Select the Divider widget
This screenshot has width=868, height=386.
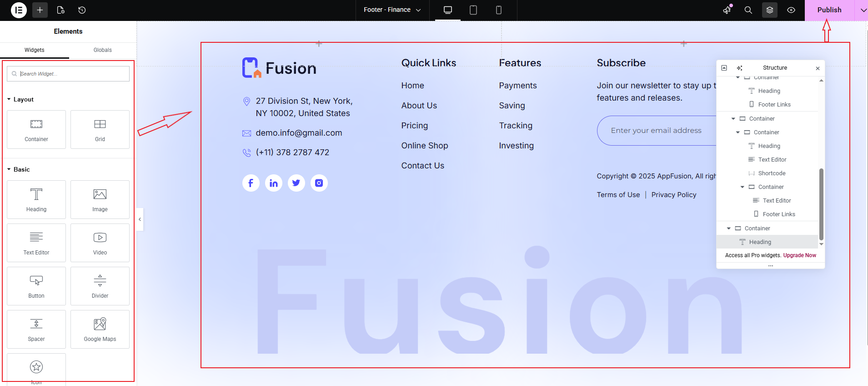click(100, 286)
